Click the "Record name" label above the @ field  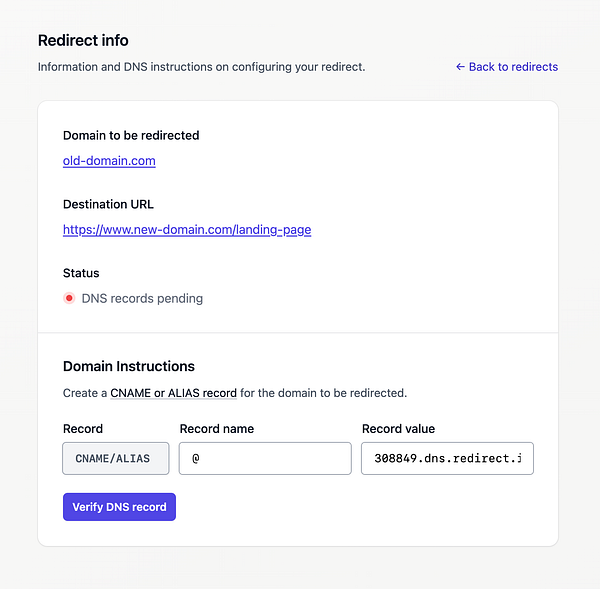pyautogui.click(x=217, y=428)
